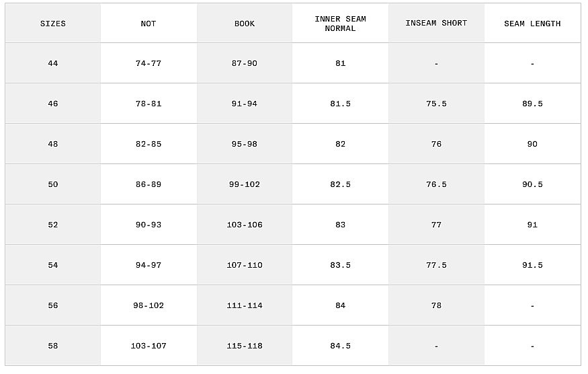Viewport: 588px width, 374px height.
Task: Click the BOOK column header
Action: [x=245, y=24]
